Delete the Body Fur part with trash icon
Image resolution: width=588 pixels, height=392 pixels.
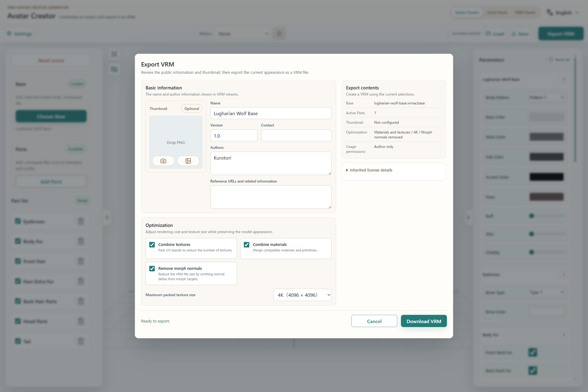[x=81, y=241]
